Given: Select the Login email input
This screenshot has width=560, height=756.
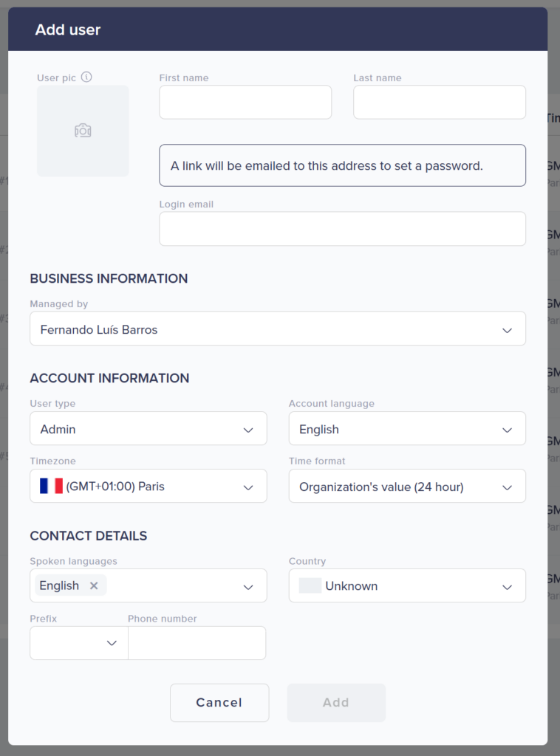Looking at the screenshot, I should pos(342,229).
